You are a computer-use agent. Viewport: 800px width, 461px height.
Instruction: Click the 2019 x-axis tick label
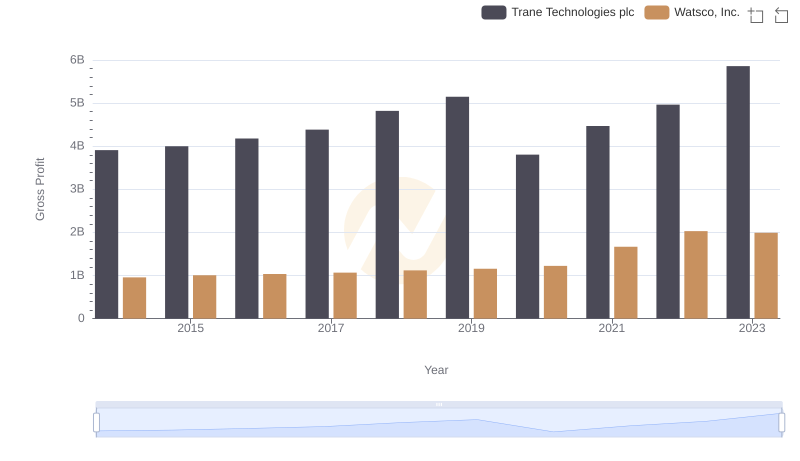point(471,329)
